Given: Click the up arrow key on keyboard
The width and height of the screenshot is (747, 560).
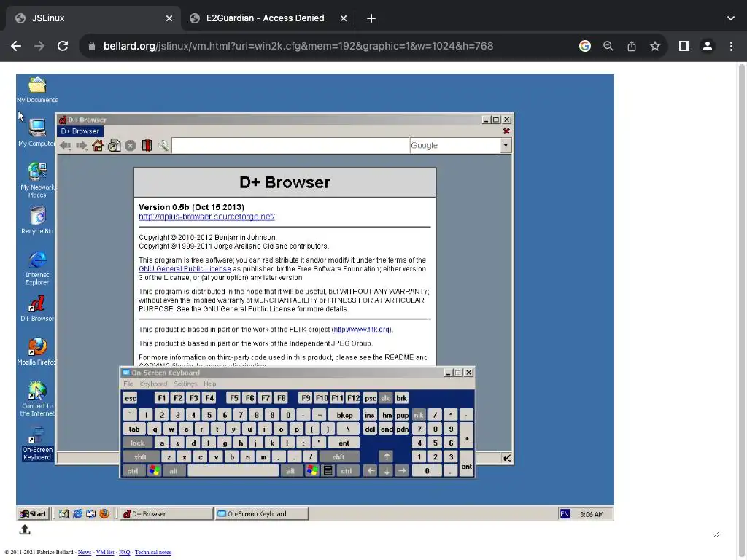Looking at the screenshot, I should [x=387, y=457].
